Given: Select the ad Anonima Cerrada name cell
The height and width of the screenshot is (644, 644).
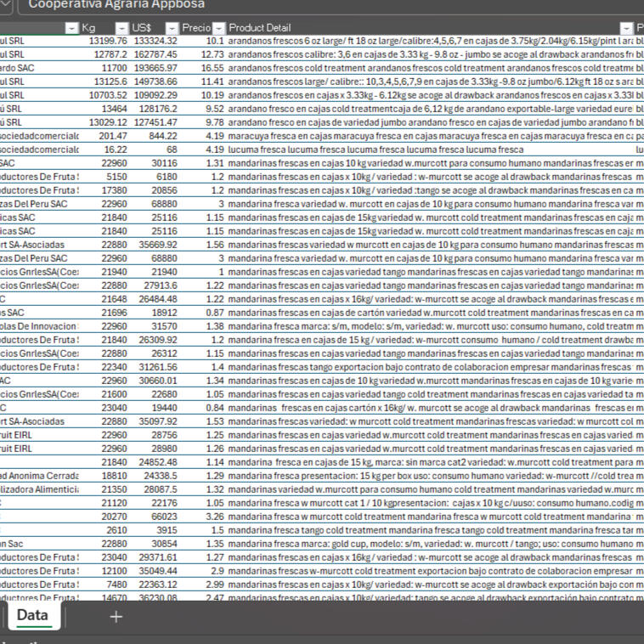Looking at the screenshot, I should point(39,476).
